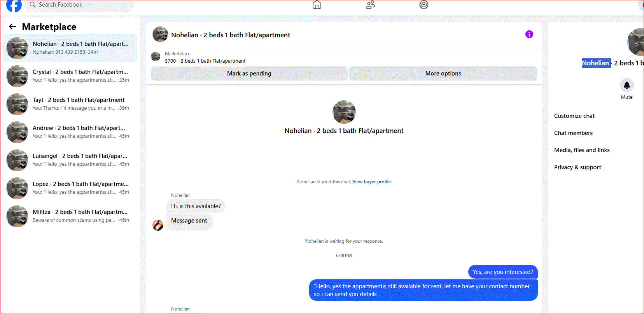This screenshot has width=644, height=314.
Task: Click 'Nohelian is waiting for your response' notice
Action: [x=344, y=241]
